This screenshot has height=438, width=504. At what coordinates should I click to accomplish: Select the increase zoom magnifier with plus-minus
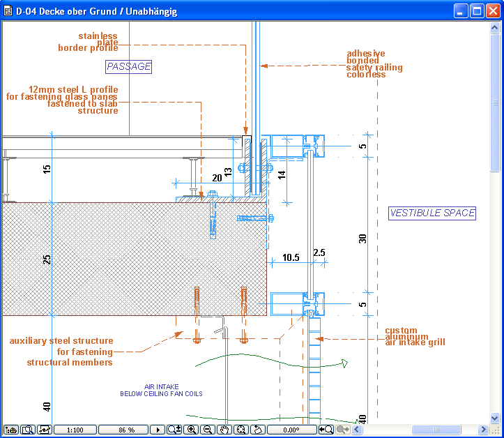coord(174,430)
